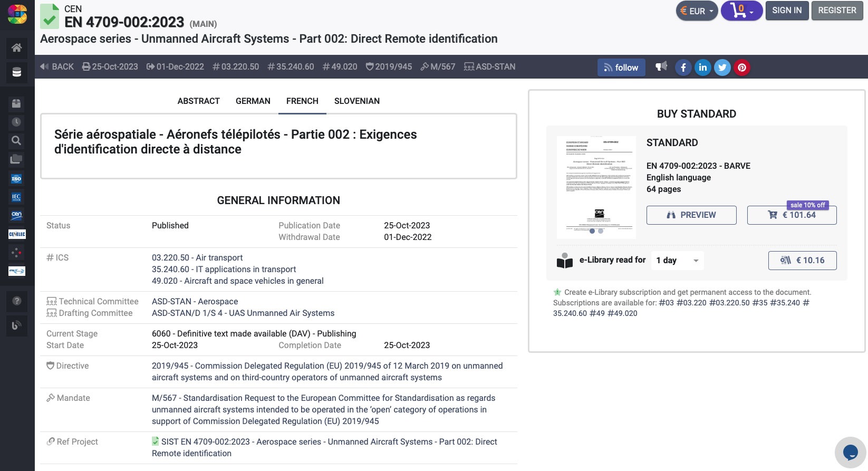Click the box package sidebar icon
The image size is (868, 471).
pyautogui.click(x=17, y=103)
